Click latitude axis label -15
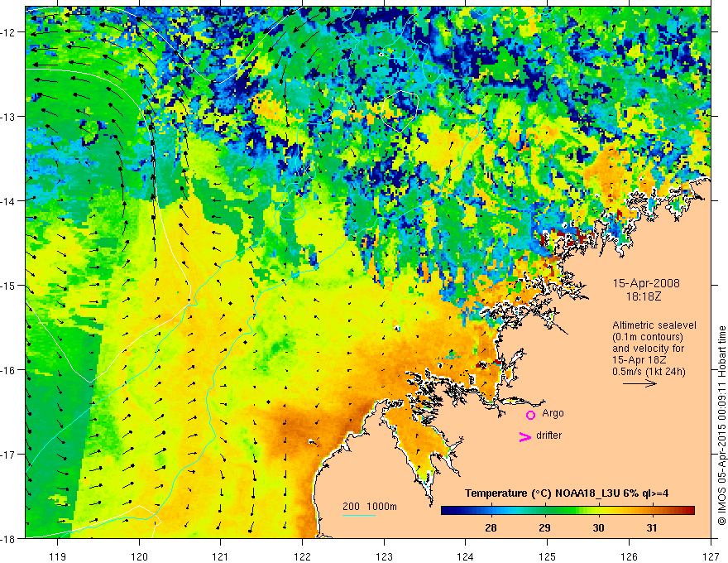Image resolution: width=728 pixels, height=563 pixels. (x=9, y=285)
